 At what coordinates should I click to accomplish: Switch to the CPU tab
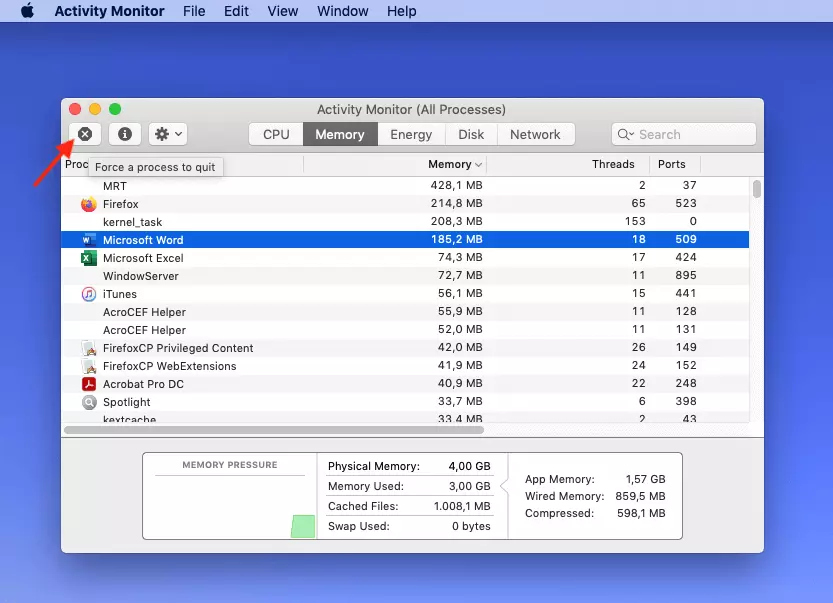coord(276,134)
